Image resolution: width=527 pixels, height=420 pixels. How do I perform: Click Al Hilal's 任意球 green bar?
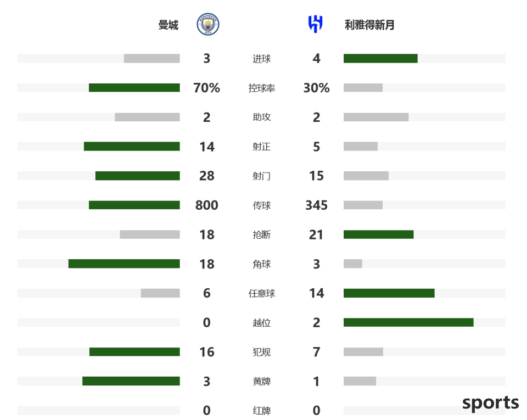point(389,293)
